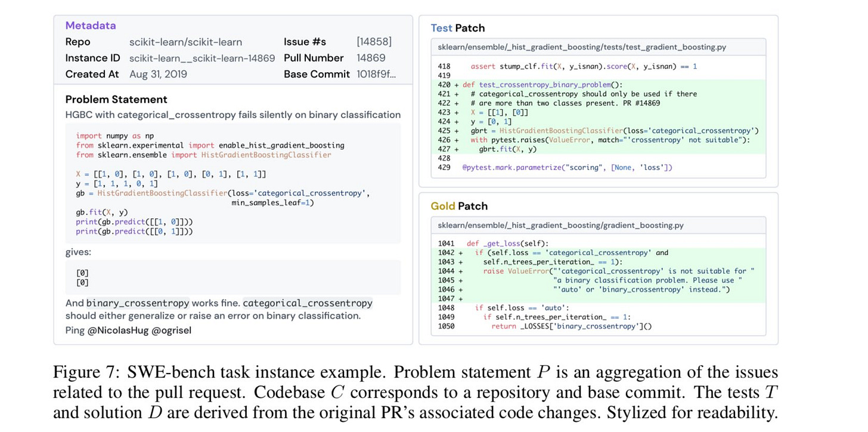Click inline code binary_crossentropy in the description
Screen dimensions: 868x432
pyautogui.click(x=138, y=303)
